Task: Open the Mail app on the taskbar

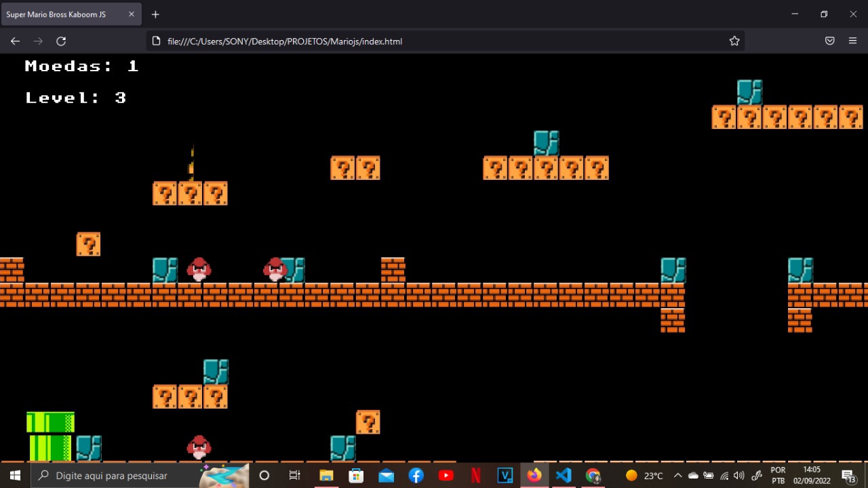Action: 386,476
